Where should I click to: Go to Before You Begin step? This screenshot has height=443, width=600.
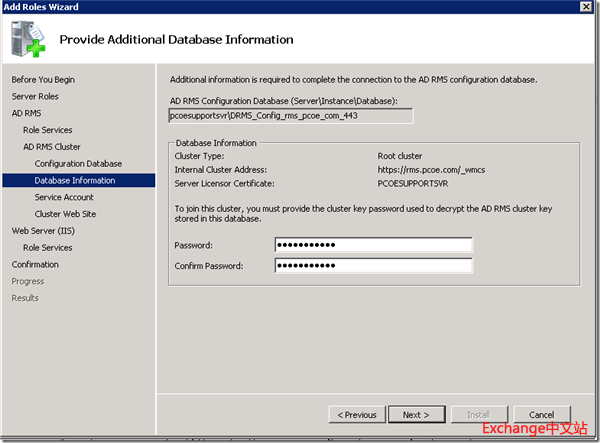(x=43, y=79)
